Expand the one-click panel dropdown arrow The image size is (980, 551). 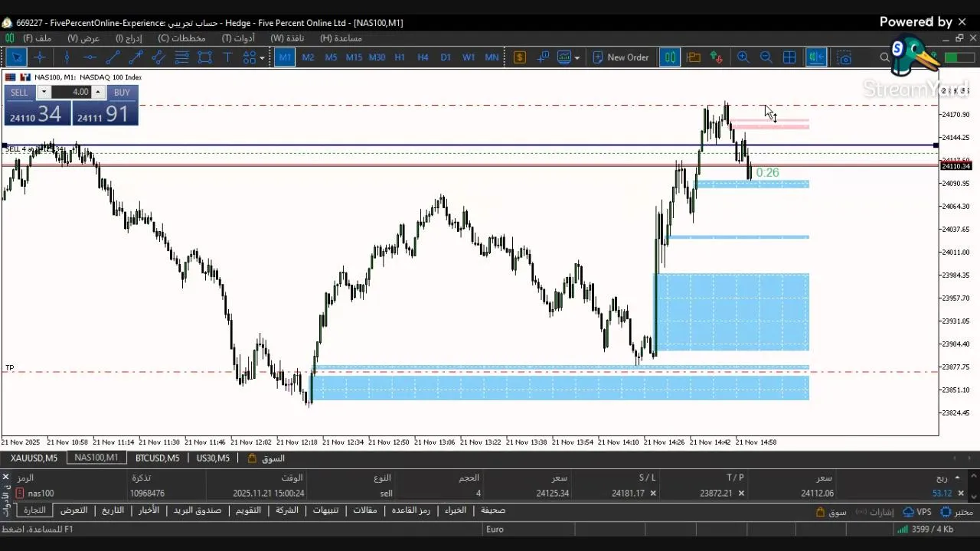[44, 93]
